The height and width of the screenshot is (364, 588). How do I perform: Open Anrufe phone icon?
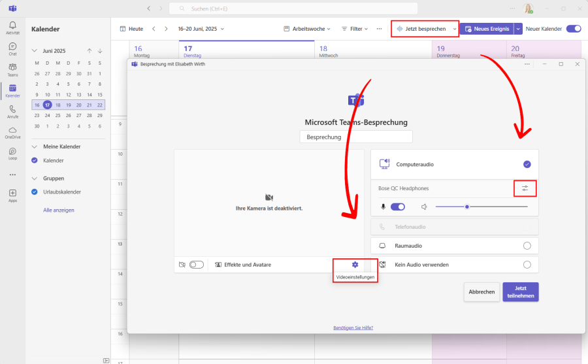[x=12, y=112]
